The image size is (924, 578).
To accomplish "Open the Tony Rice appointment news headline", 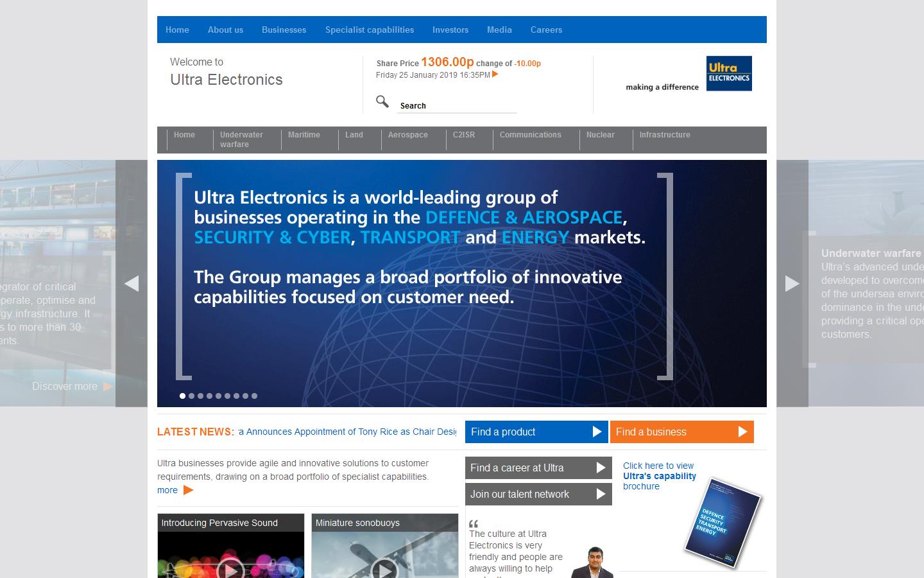I will point(347,432).
